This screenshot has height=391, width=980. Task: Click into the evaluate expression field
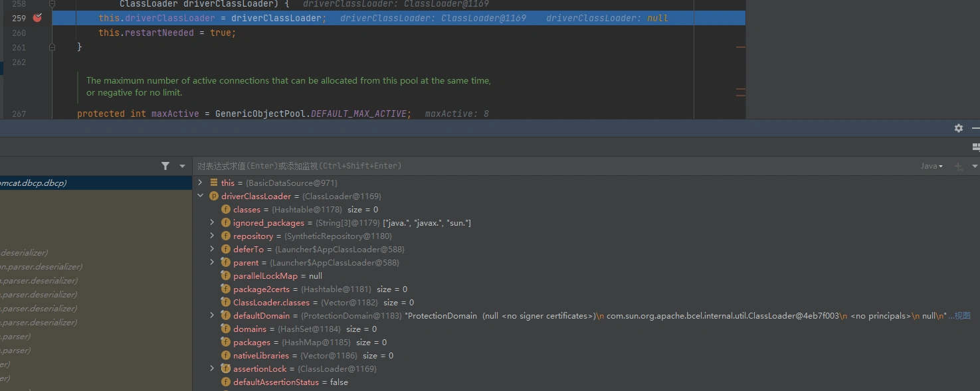point(532,166)
